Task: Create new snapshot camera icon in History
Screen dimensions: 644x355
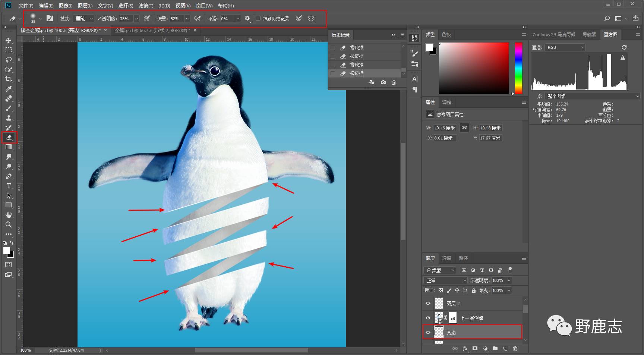Action: coord(383,82)
